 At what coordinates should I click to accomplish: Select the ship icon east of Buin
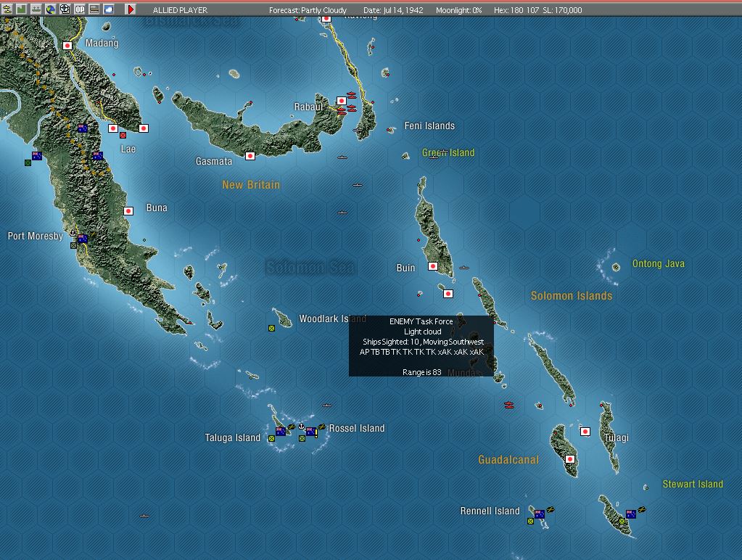click(463, 268)
